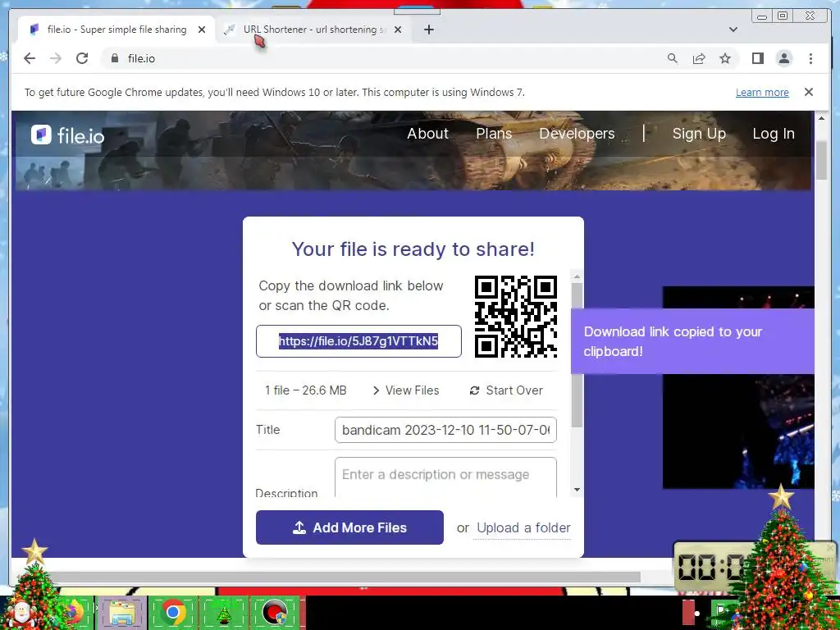Viewport: 840px width, 630px height.
Task: Bookmark this tab with the star icon
Action: pyautogui.click(x=725, y=58)
